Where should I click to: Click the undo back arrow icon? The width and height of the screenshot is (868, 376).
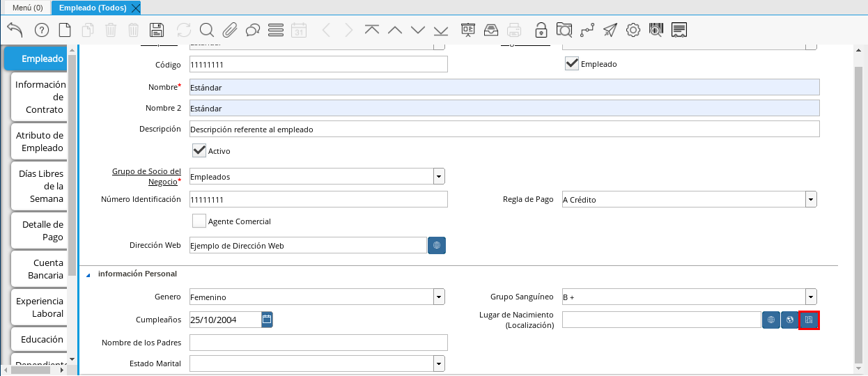click(15, 30)
